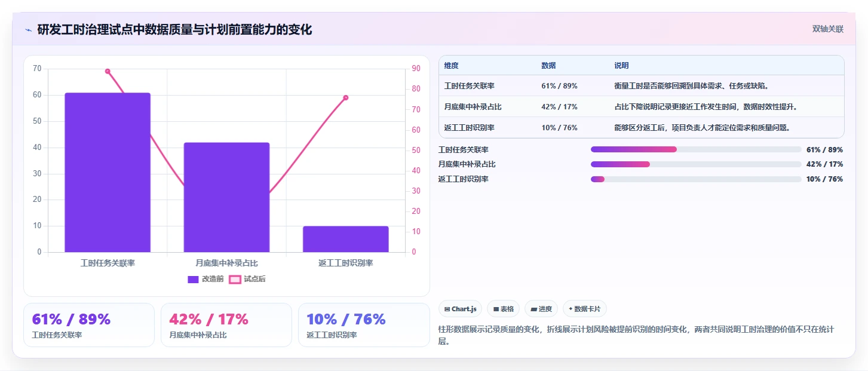Click the 月底集中补录占比 x-axis label

coord(226,263)
